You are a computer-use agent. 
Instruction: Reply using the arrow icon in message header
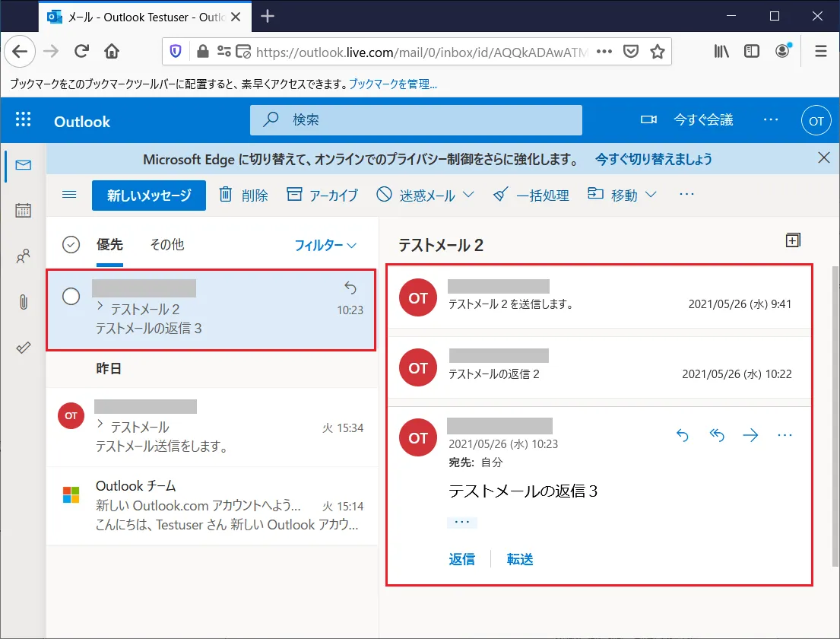pos(683,435)
